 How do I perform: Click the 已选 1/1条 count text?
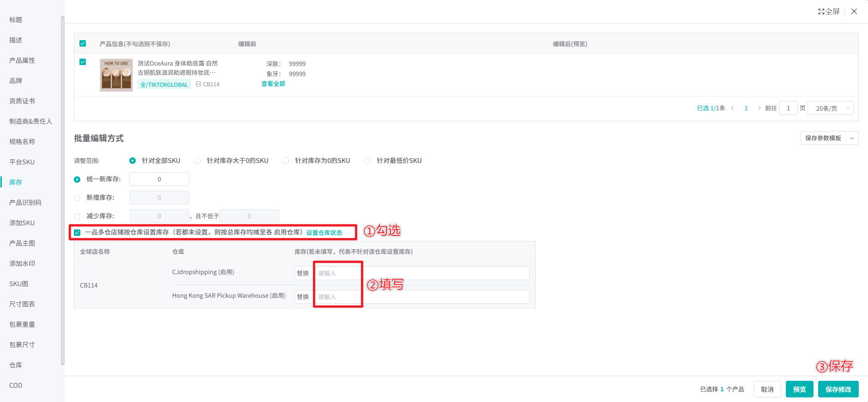pos(711,108)
